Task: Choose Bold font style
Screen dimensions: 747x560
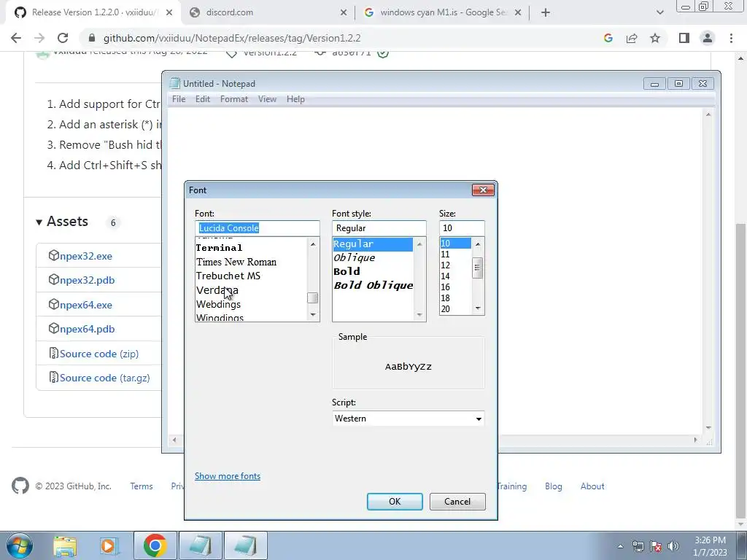Action: [347, 271]
